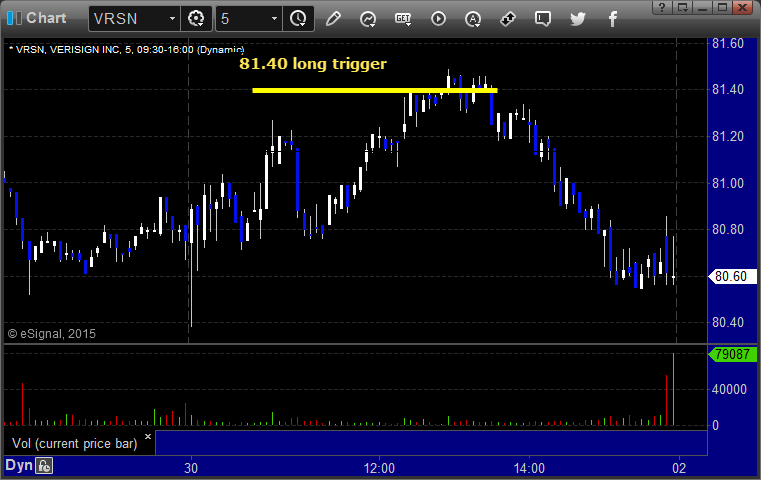Click the 80.60 current price marker
Image resolution: width=761 pixels, height=480 pixels.
click(732, 276)
